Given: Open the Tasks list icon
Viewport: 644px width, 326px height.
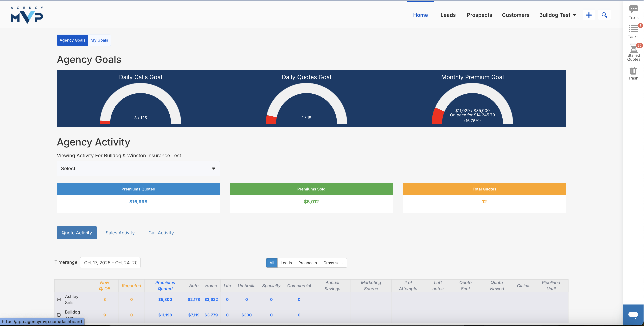Looking at the screenshot, I should [633, 29].
